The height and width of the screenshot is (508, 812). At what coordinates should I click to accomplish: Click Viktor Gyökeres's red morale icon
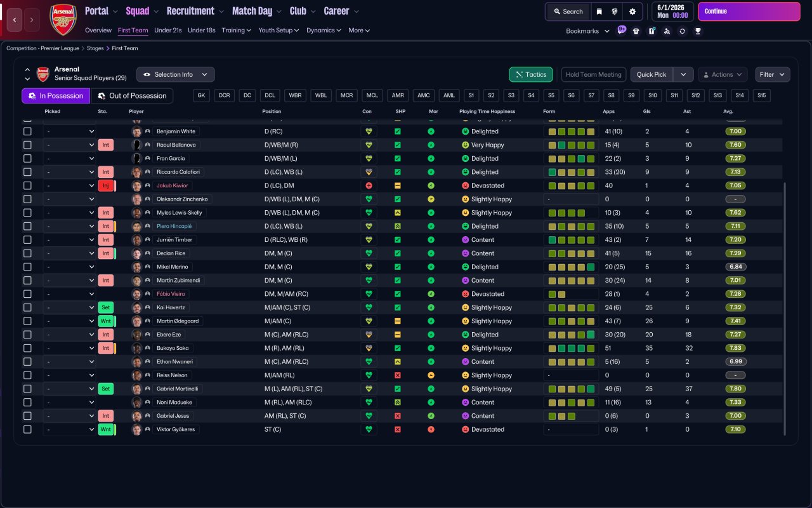(431, 429)
